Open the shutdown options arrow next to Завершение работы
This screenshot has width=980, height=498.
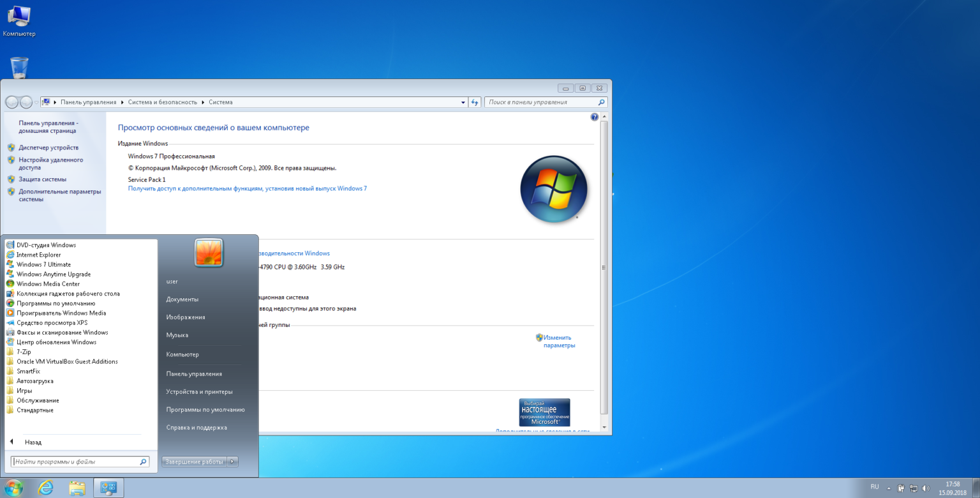tap(233, 462)
